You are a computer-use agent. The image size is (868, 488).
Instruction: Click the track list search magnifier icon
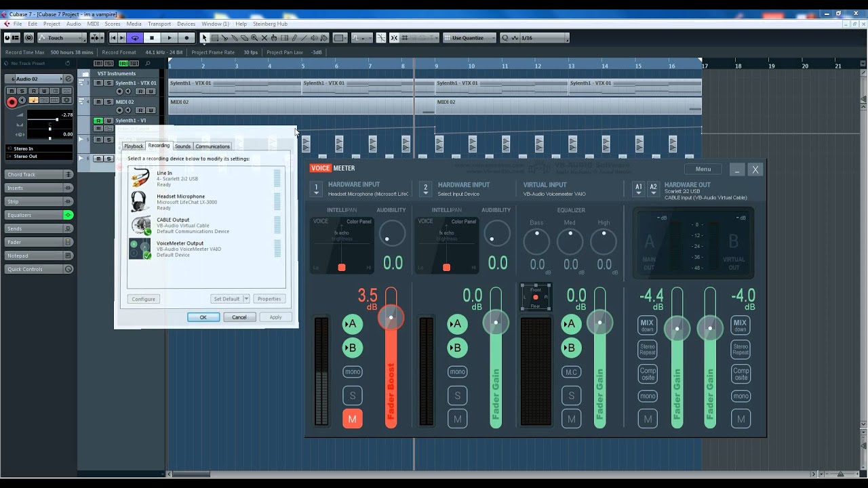click(148, 63)
